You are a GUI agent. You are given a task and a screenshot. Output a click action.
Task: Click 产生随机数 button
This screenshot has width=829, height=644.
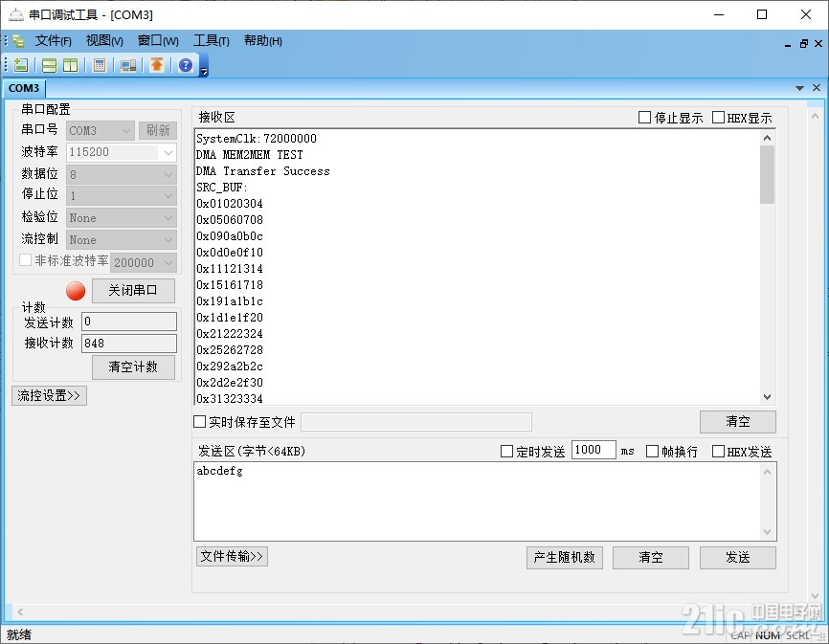click(564, 557)
